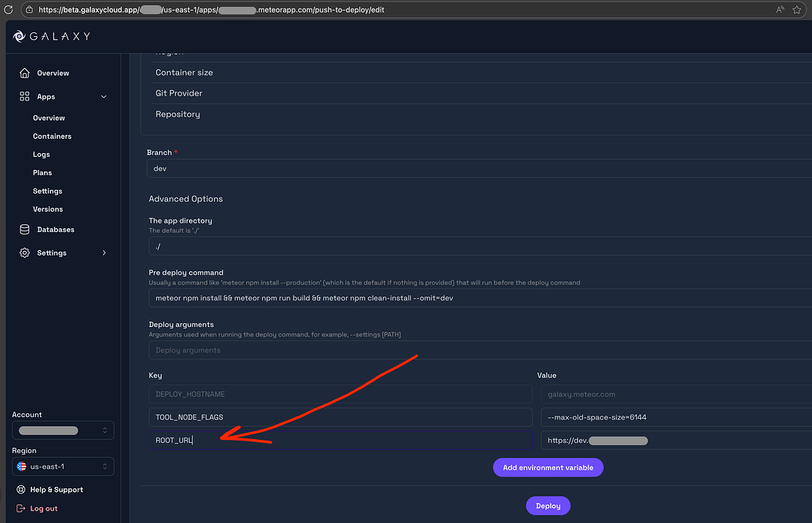Click the Log out icon
Screen dimensions: 812x523
[x=20, y=508]
